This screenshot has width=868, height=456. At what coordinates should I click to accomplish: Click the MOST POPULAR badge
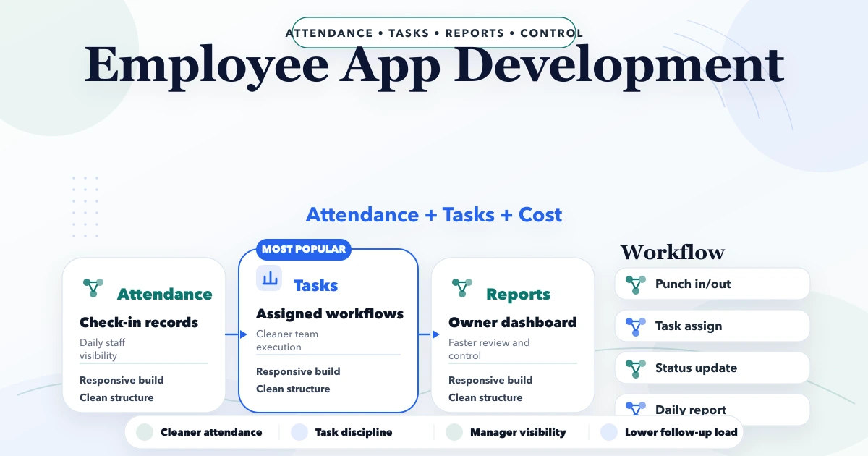tap(302, 249)
